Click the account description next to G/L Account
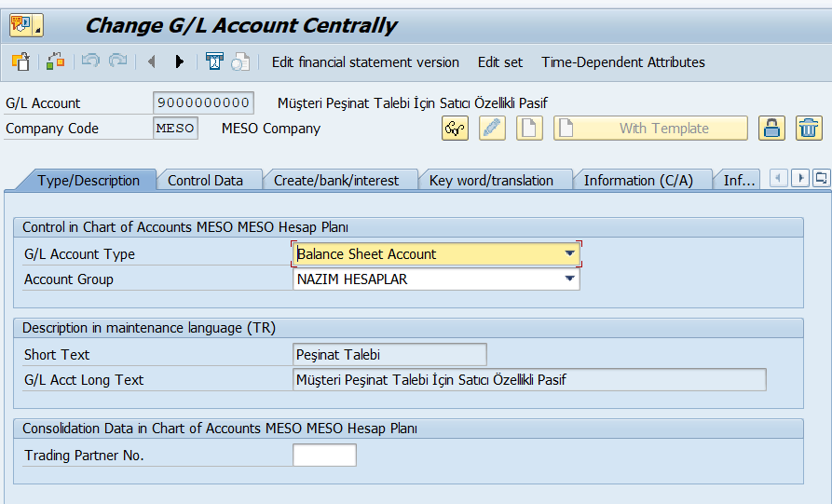Viewport: 832px width, 504px height. tap(413, 102)
